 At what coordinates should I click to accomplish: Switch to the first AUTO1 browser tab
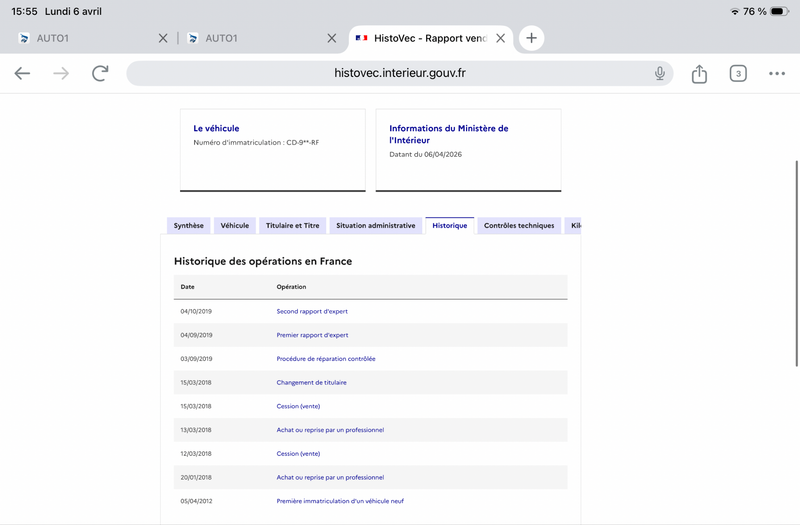click(x=80, y=38)
